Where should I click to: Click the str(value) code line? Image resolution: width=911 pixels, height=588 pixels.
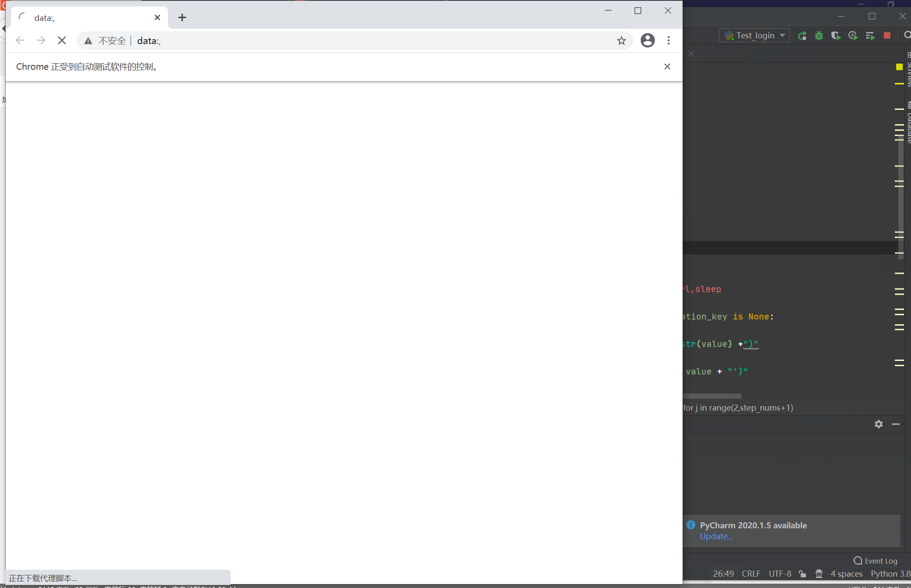[721, 344]
